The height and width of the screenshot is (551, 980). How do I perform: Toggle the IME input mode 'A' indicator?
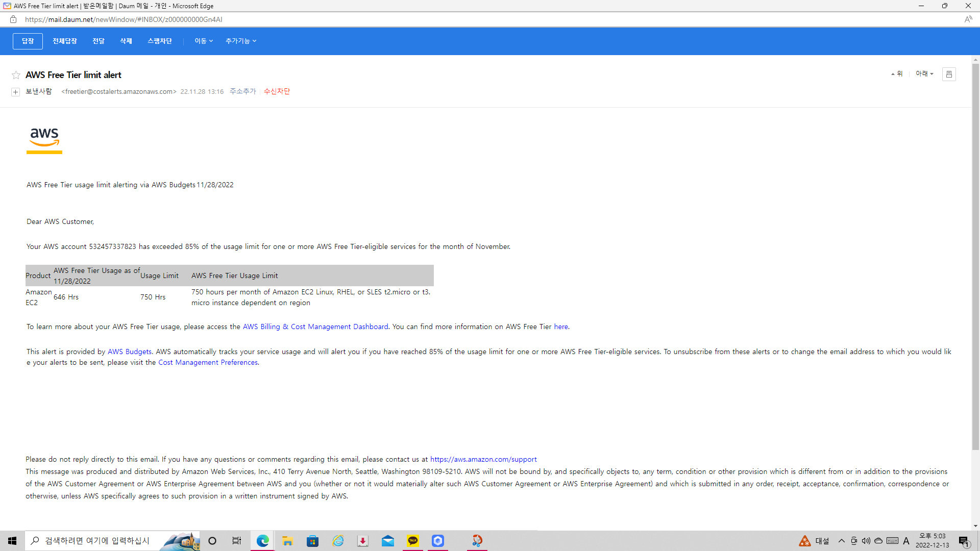906,541
